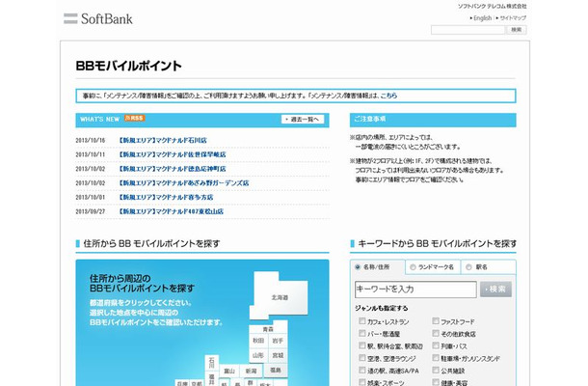Check the その他飲食店 genre box
Screen dimensions: 588x386
click(436, 333)
